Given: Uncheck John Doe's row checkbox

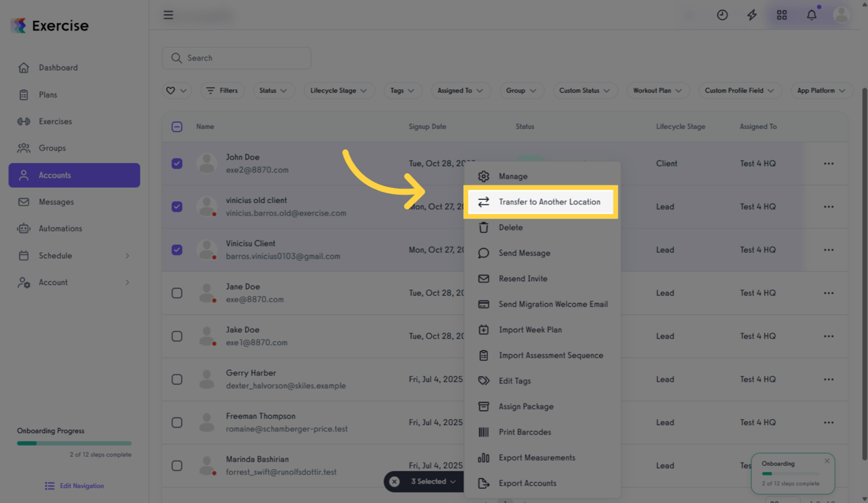Looking at the screenshot, I should (x=177, y=164).
